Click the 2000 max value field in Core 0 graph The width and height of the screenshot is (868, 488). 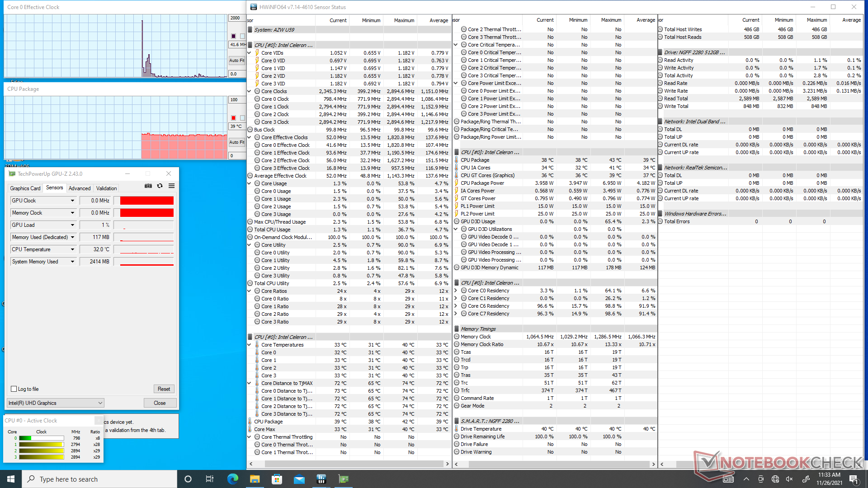236,18
